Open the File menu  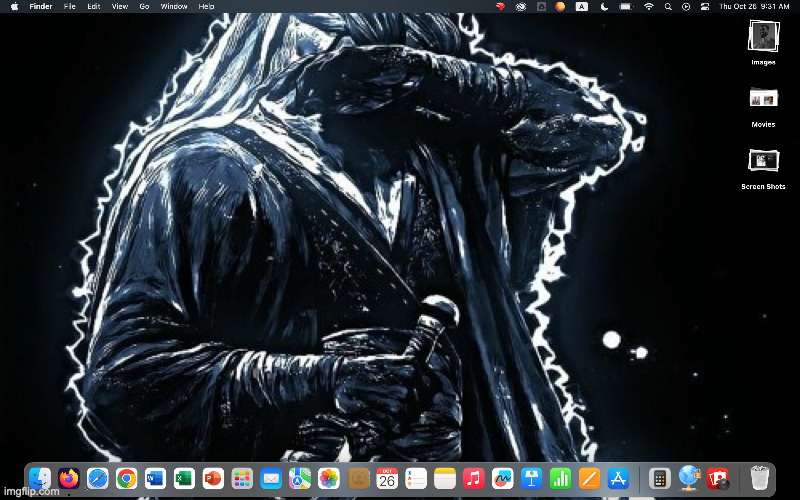70,7
